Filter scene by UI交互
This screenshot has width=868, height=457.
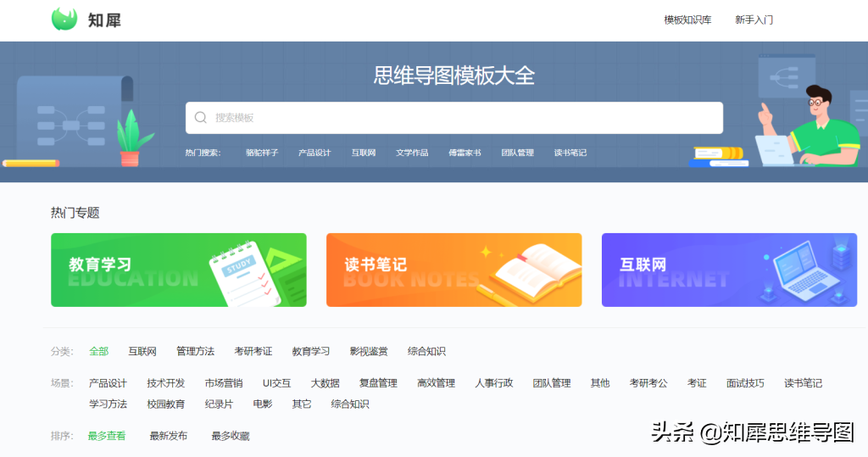tap(277, 382)
